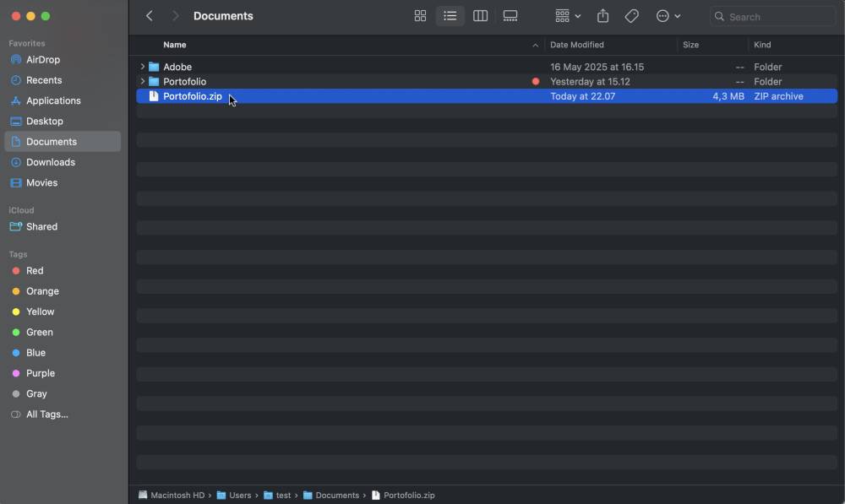Sort by the Kind column
The width and height of the screenshot is (845, 504).
[762, 45]
